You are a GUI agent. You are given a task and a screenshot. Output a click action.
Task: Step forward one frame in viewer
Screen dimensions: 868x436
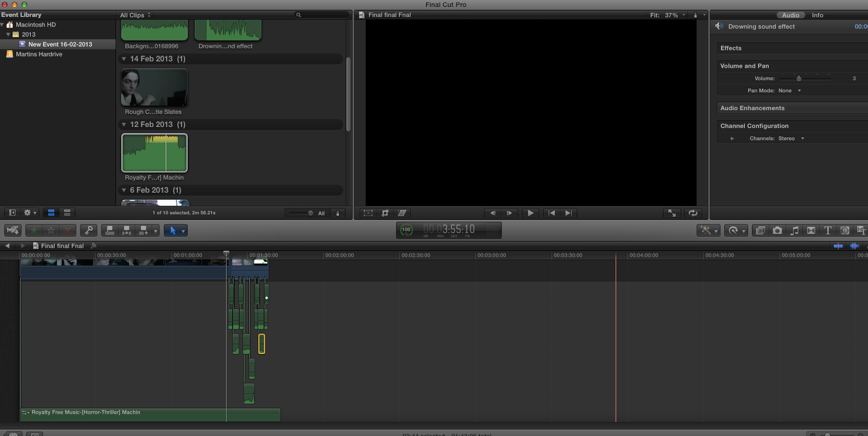click(509, 213)
